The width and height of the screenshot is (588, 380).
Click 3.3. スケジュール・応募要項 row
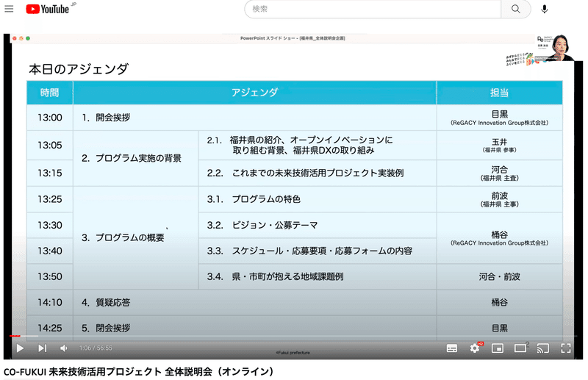(318, 251)
